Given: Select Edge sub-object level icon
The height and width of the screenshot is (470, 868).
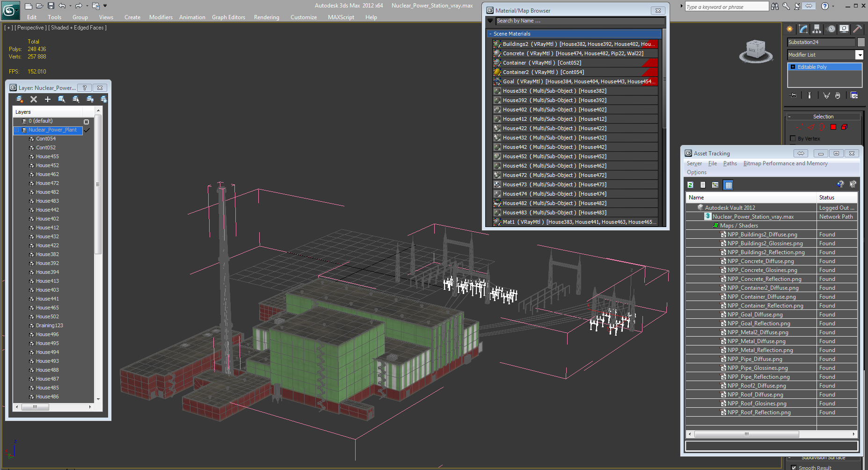Looking at the screenshot, I should (811, 127).
